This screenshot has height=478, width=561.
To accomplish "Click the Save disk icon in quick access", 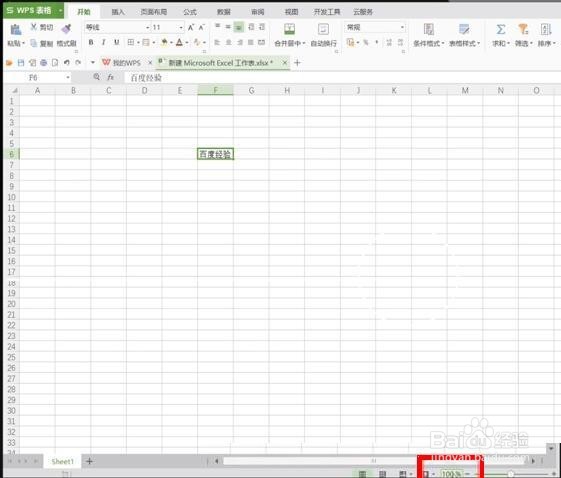I will click(x=21, y=63).
